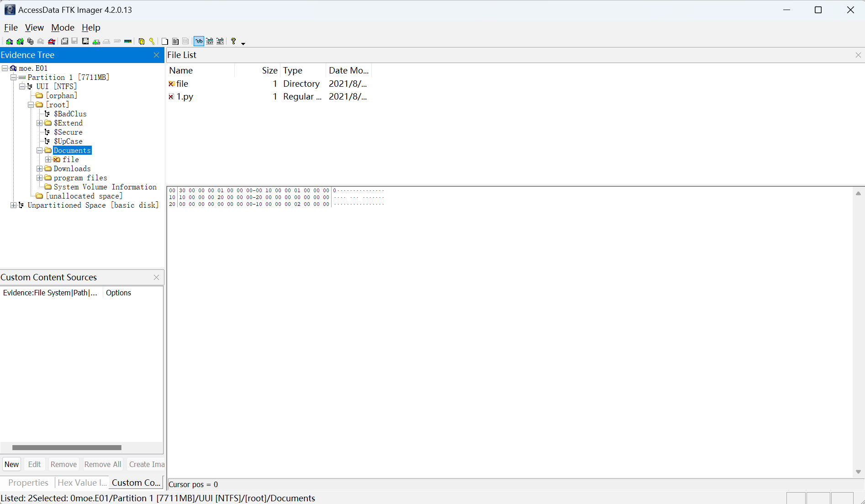Click the Add Evidence Item toolbar icon
This screenshot has width=865, height=504.
(x=9, y=42)
